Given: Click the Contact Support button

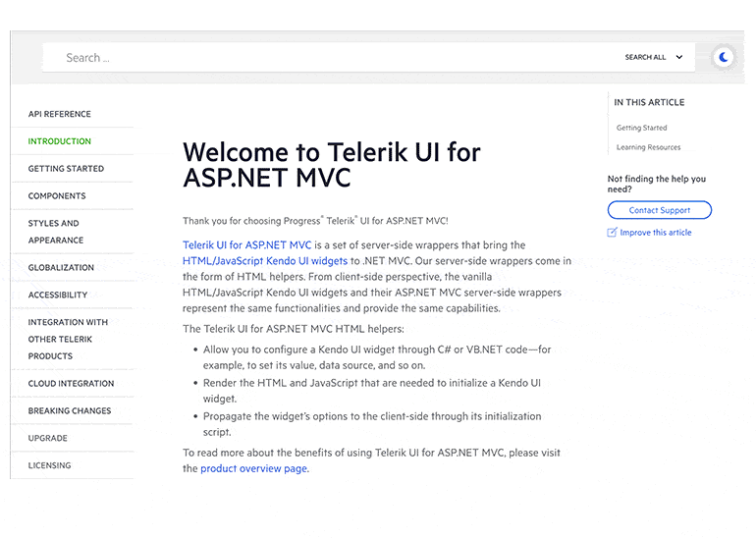Looking at the screenshot, I should pos(660,210).
